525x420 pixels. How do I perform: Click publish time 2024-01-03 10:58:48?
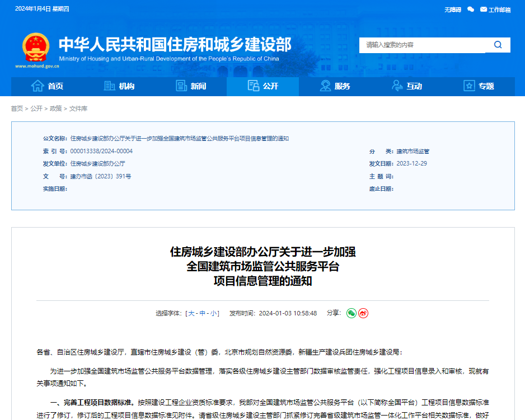tap(288, 313)
